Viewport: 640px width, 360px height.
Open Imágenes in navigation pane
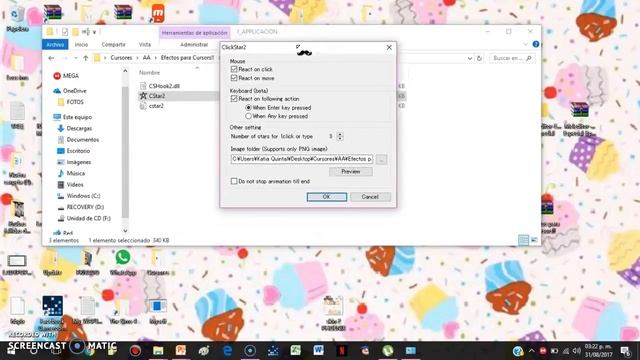click(x=74, y=162)
